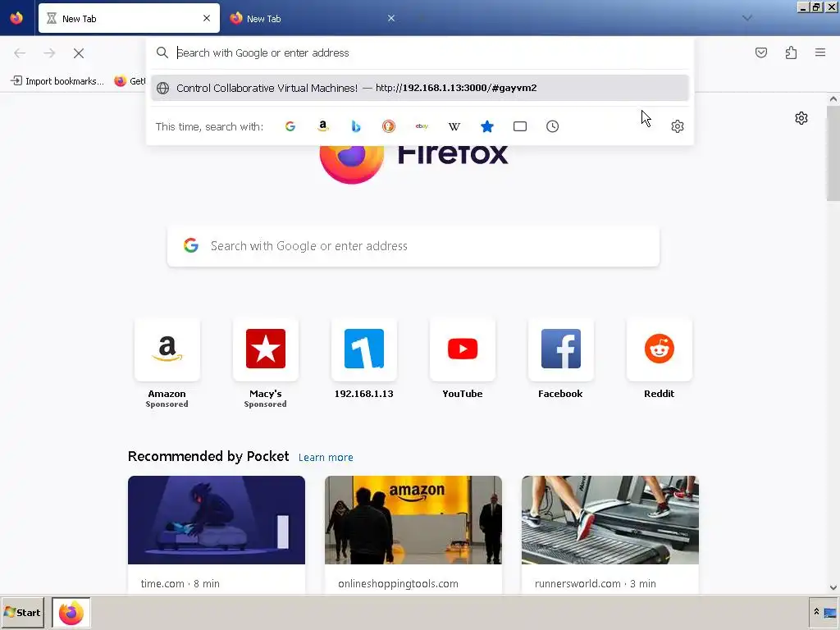The height and width of the screenshot is (630, 840).
Task: Go back with the back arrow
Action: tap(20, 53)
